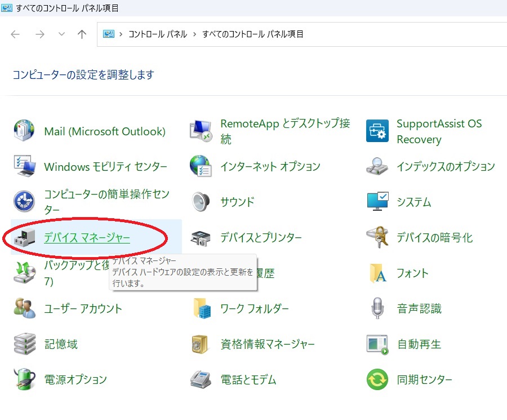Open the コンピューターの簡単操作センター icon
507x420 pixels.
(x=24, y=201)
